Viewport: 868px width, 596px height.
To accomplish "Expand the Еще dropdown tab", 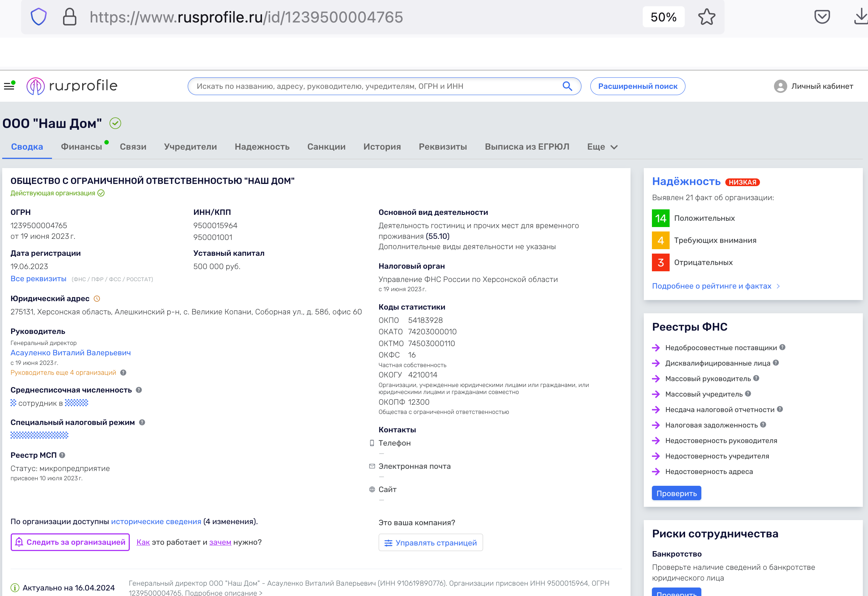I will 602,147.
